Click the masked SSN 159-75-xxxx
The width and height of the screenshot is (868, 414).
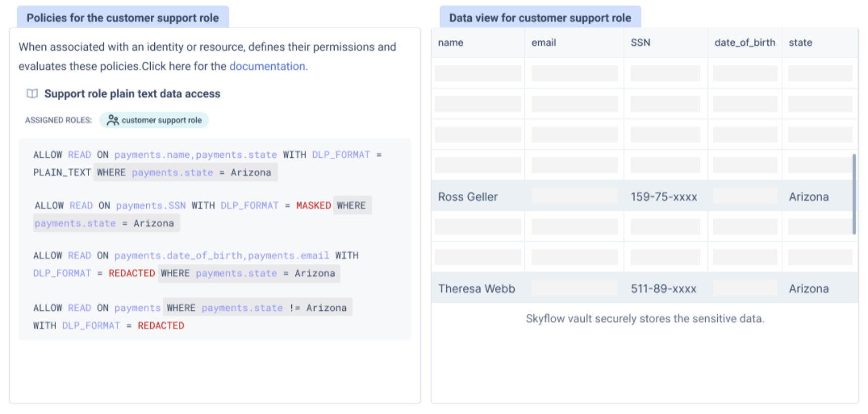[664, 197]
